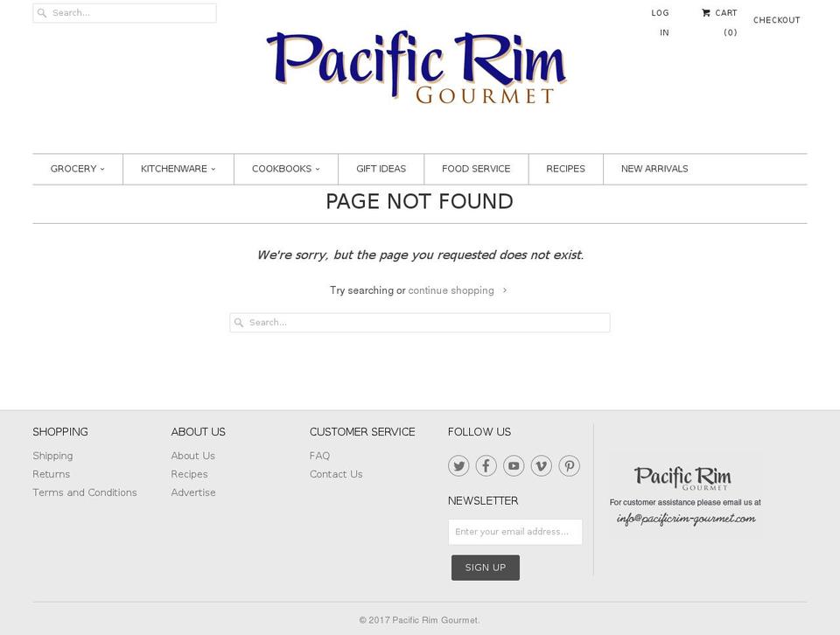Click the Pacific Rim Gourmet header logo
Viewport: 840px width, 635px height.
(416, 67)
